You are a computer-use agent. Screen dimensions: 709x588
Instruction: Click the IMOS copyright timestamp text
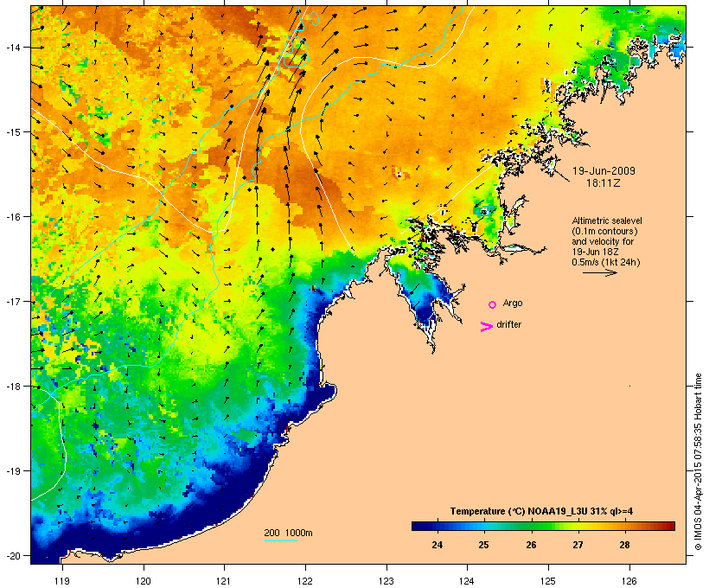tap(698, 462)
